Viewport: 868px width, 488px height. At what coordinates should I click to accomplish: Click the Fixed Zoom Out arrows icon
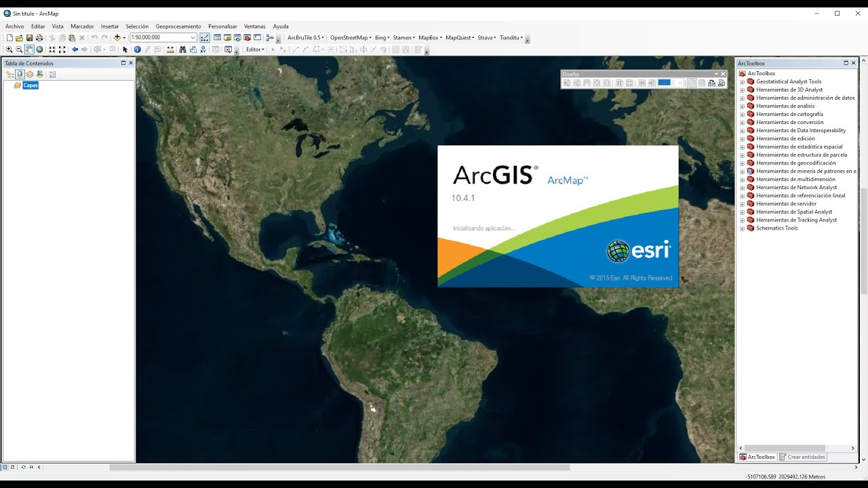62,49
